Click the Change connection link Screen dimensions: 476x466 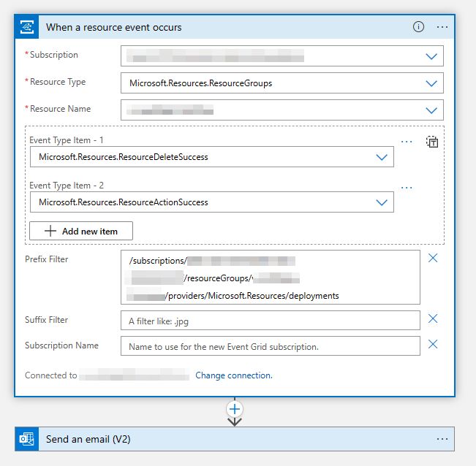click(234, 375)
